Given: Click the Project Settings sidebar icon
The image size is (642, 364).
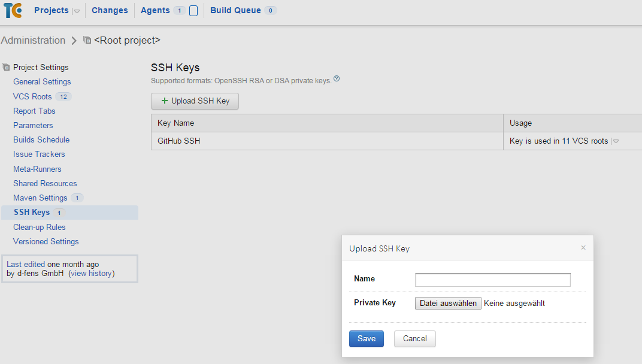Looking at the screenshot, I should 6,67.
